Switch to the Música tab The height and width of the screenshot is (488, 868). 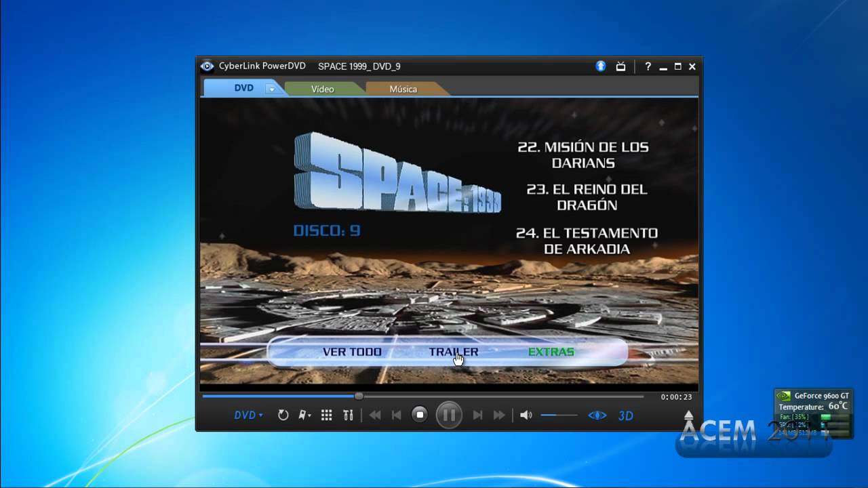403,89
